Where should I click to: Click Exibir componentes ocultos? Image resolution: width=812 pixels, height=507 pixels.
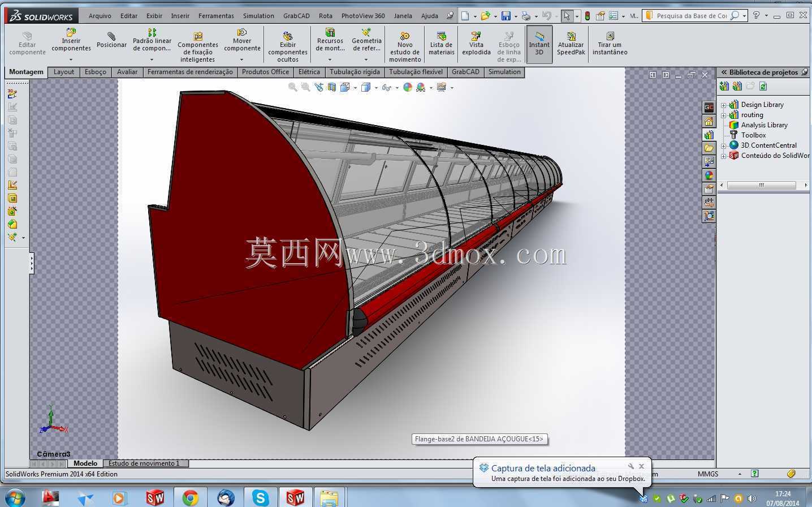[288, 48]
